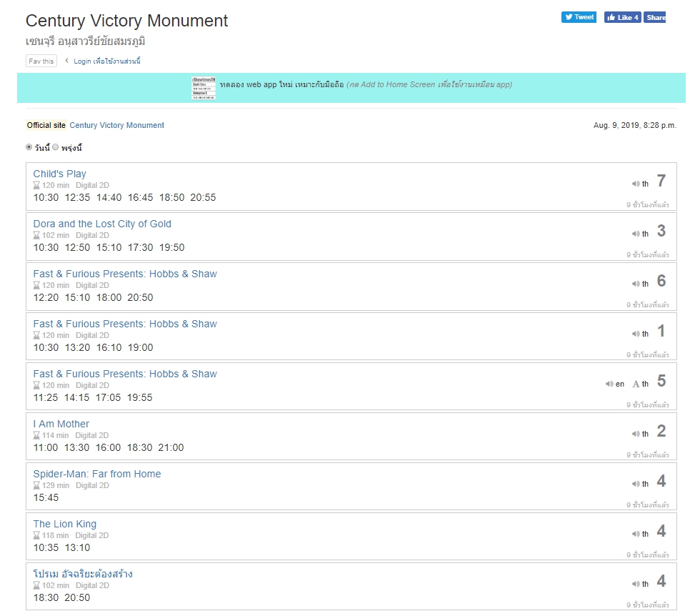This screenshot has height=616, width=700.
Task: Click the Facebook Share button
Action: tap(654, 17)
